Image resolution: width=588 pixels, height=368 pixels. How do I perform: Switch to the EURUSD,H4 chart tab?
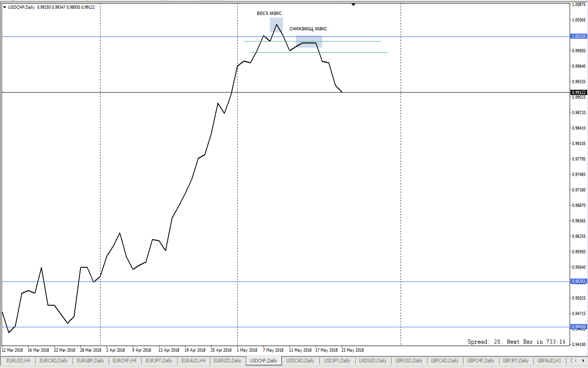click(x=18, y=361)
